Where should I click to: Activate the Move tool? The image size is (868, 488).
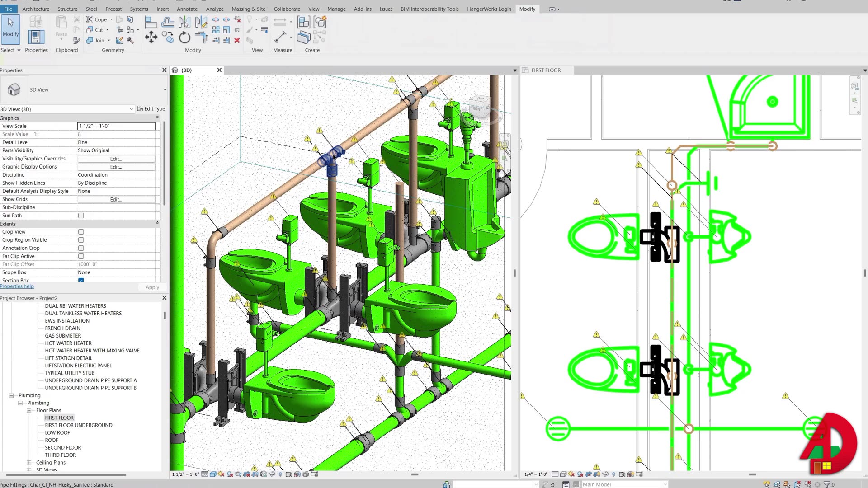click(x=151, y=37)
